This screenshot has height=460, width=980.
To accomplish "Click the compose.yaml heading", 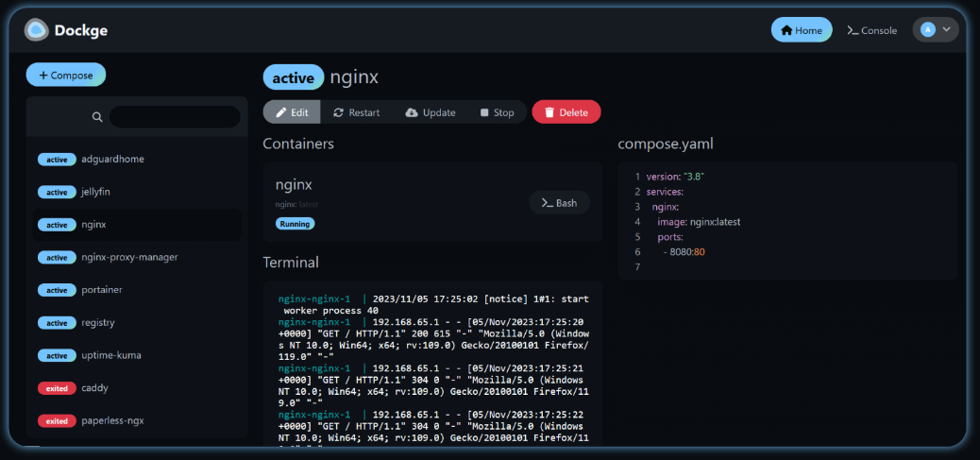I will click(x=666, y=145).
